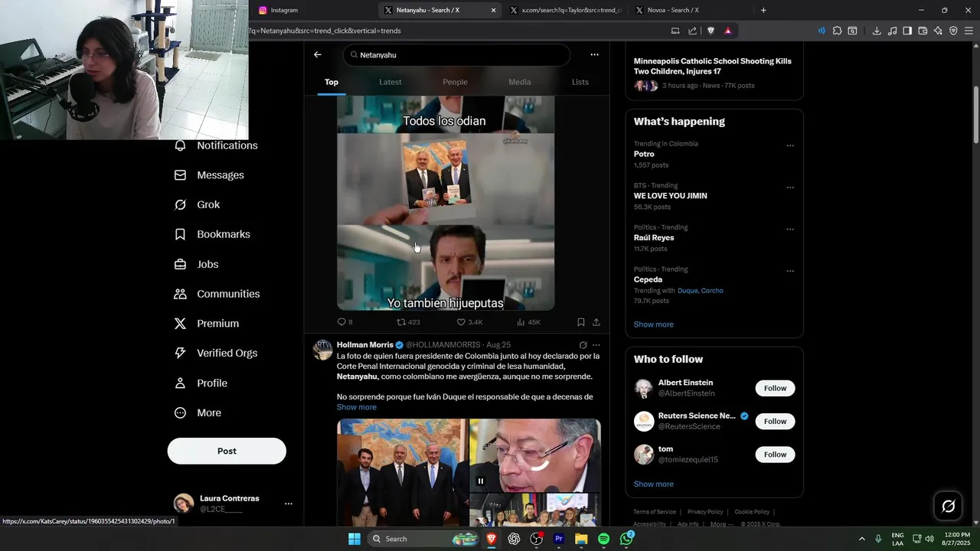Click the Duque related trend link
Viewport: 980px width, 551px height.
click(x=688, y=291)
